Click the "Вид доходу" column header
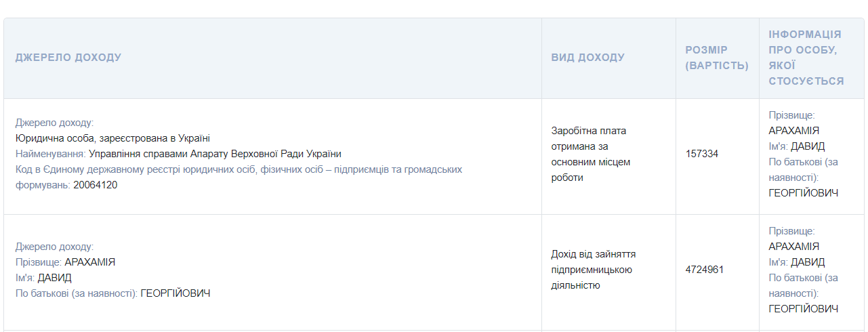This screenshot has width=868, height=332. [x=587, y=58]
